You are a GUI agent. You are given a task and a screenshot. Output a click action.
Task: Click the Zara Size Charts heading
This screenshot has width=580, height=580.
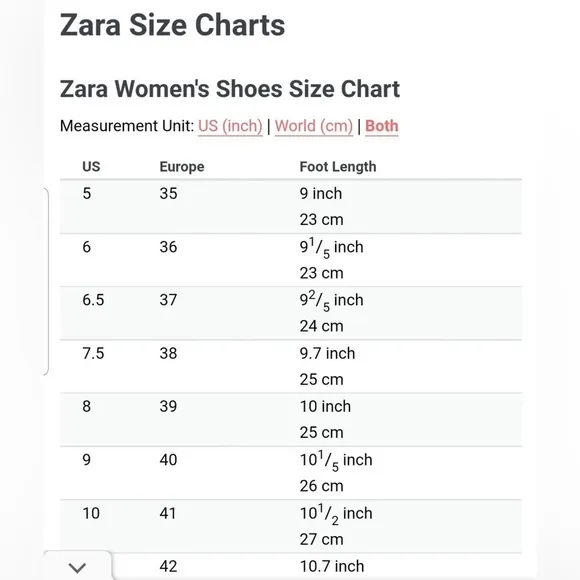[172, 25]
